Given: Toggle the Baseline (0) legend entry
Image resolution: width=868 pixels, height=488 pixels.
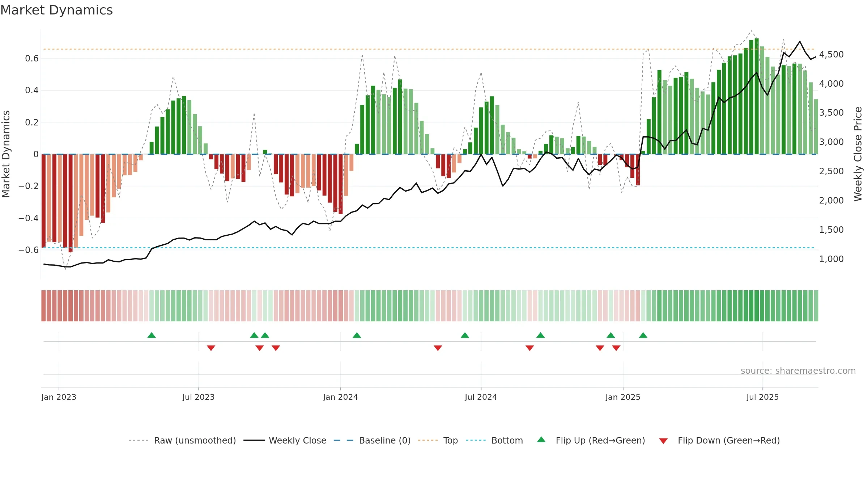Looking at the screenshot, I should (372, 440).
